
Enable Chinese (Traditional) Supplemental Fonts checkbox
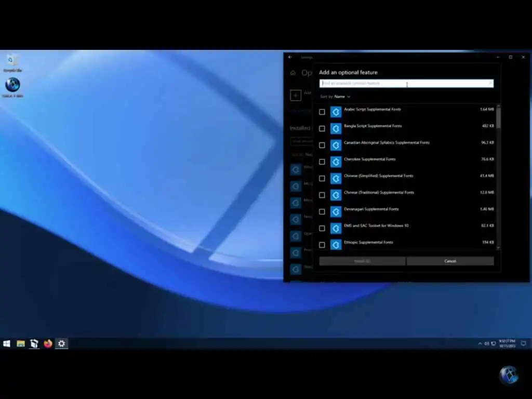pos(322,195)
